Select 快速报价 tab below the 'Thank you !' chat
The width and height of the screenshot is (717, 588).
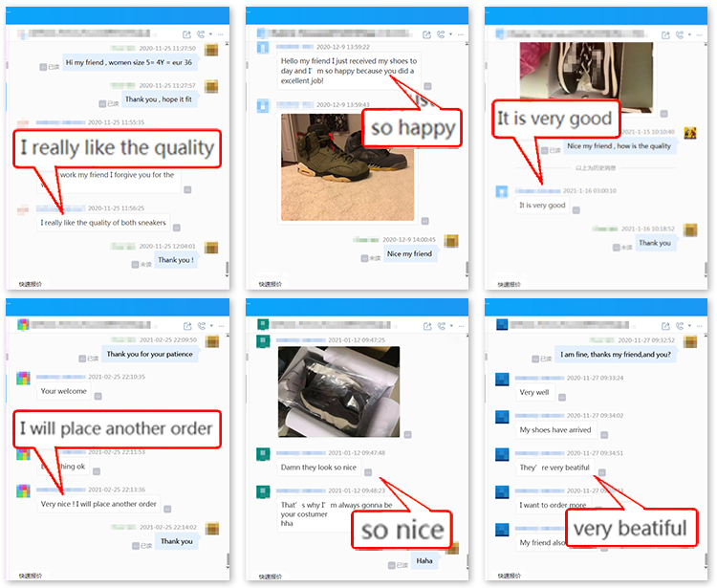(x=31, y=284)
